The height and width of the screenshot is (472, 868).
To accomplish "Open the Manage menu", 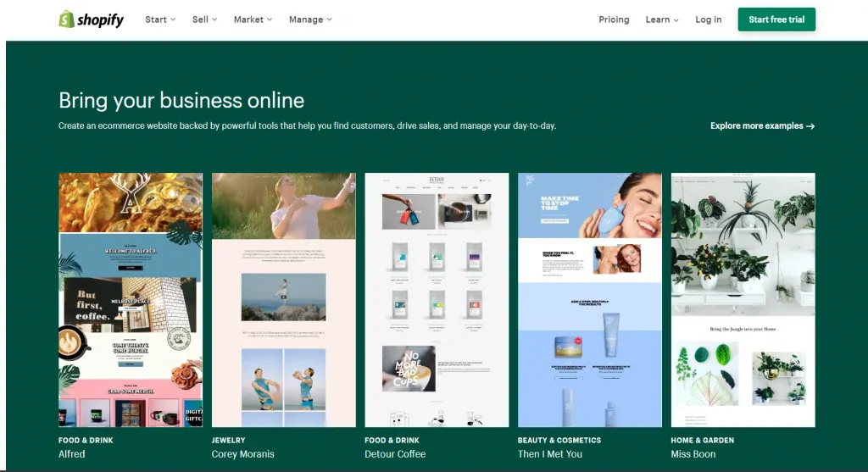I will click(310, 19).
